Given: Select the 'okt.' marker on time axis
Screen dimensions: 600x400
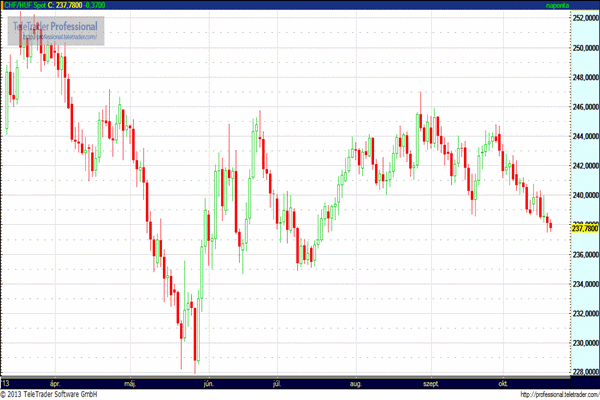Looking at the screenshot, I should tap(503, 382).
